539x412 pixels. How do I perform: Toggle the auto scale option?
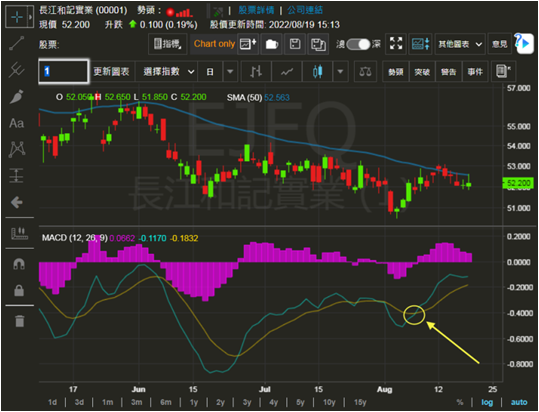[x=519, y=402]
